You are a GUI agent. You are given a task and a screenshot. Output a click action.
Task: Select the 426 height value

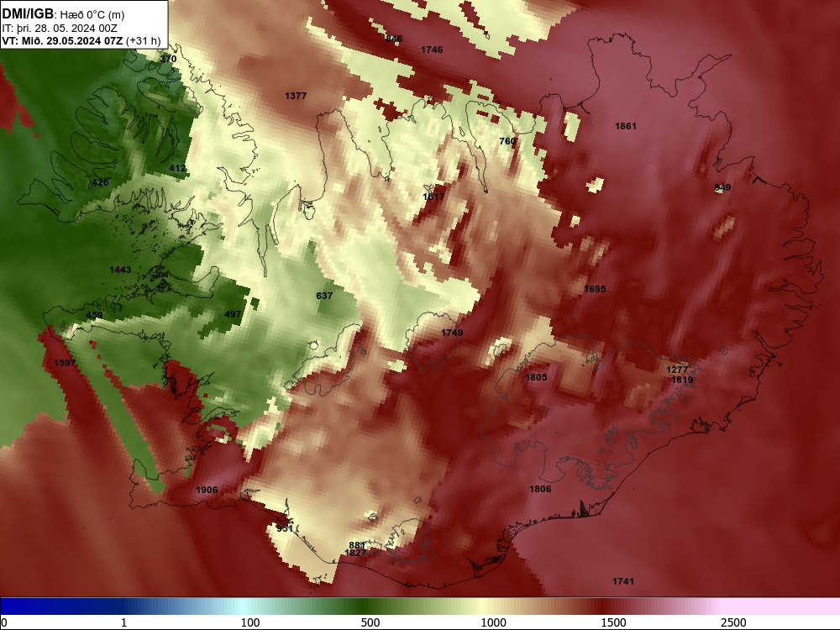(100, 182)
